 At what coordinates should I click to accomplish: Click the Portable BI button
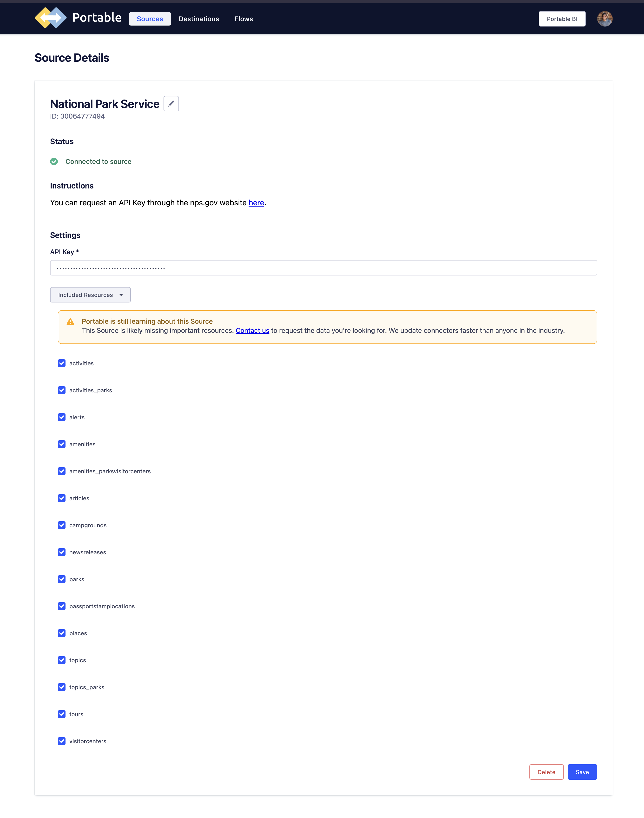(562, 19)
